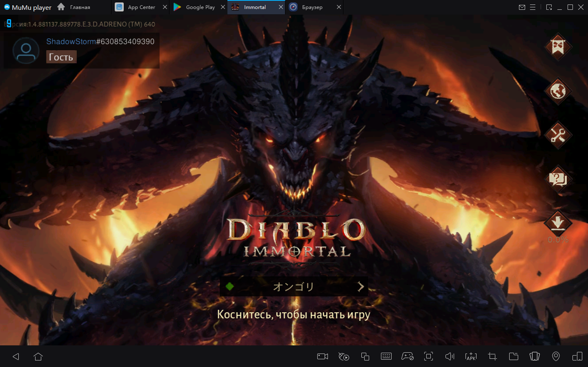Open the banner announcements icon

[x=558, y=47]
